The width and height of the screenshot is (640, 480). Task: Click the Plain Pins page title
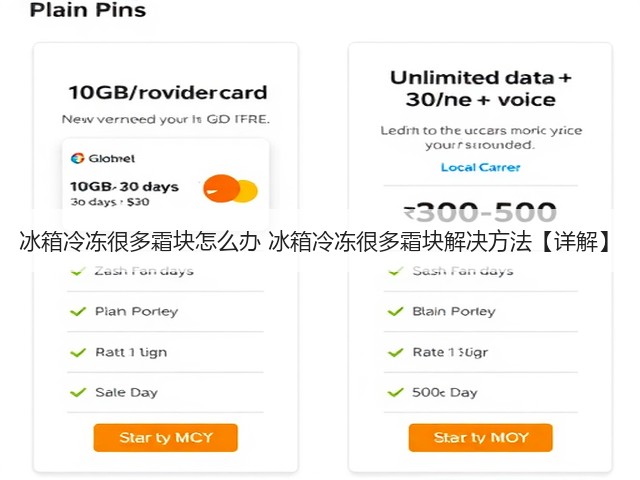point(88,10)
